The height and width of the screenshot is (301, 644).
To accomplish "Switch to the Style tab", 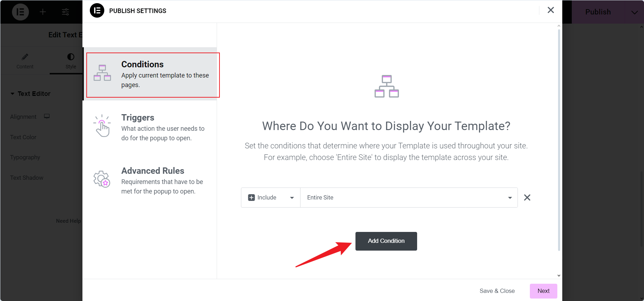I will coord(70,61).
